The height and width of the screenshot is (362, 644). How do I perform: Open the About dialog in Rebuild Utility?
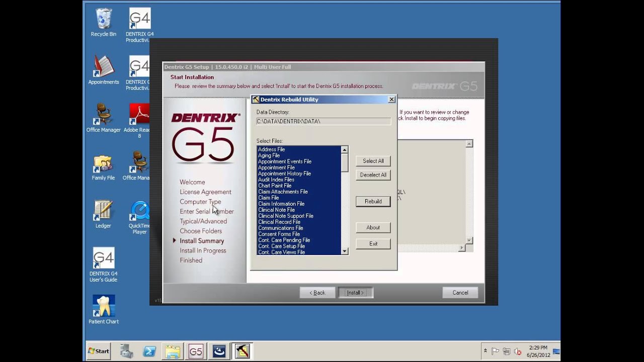pyautogui.click(x=373, y=227)
